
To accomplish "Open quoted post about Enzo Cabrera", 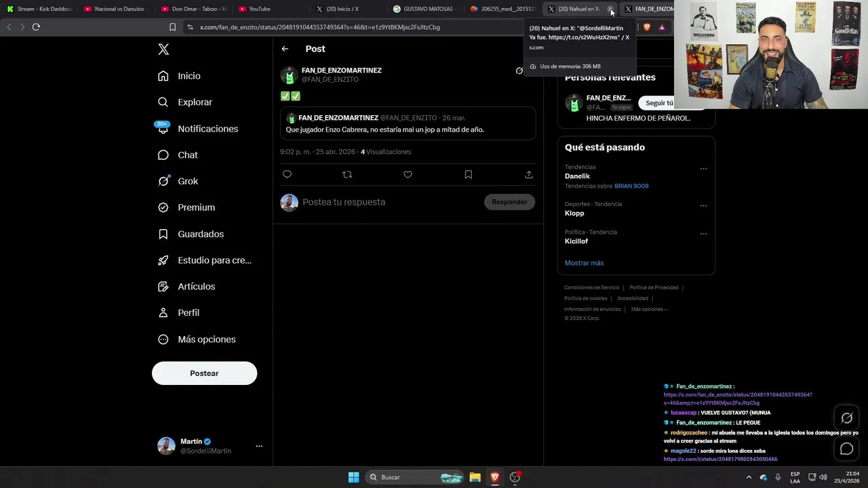I will pyautogui.click(x=408, y=123).
